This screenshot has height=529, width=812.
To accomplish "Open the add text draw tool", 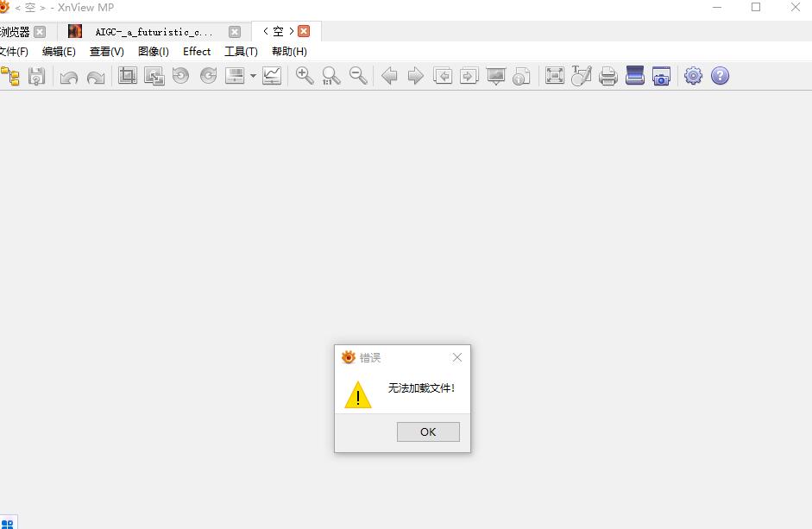I will 581,76.
